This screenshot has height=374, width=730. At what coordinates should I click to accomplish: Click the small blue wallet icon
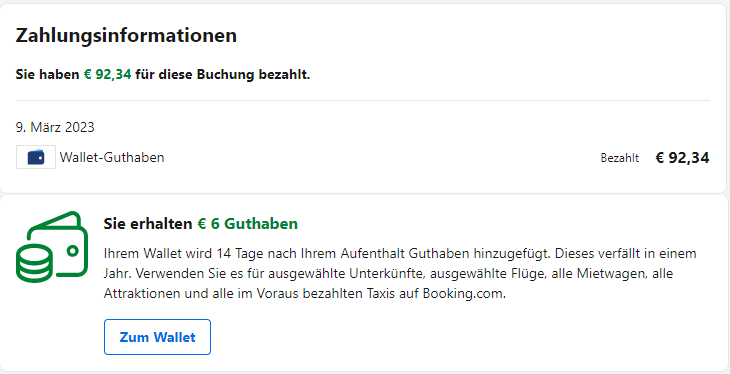coord(36,157)
